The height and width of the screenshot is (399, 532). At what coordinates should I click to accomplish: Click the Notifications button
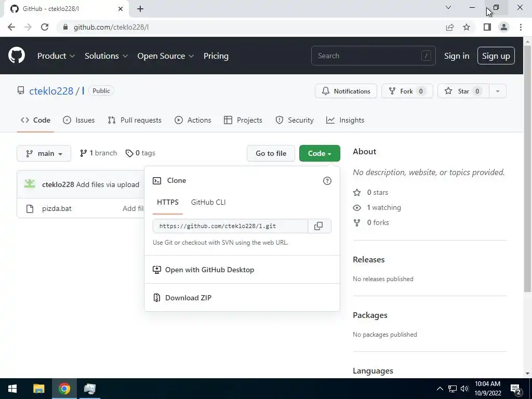tap(345, 91)
